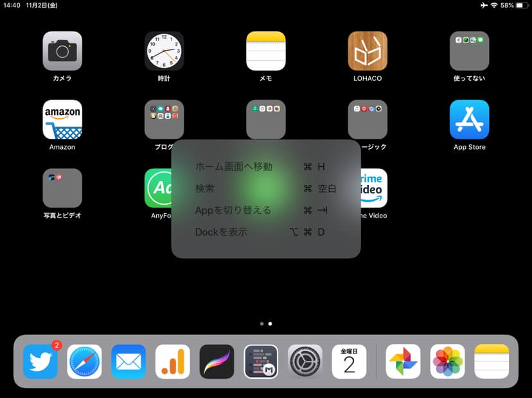Open Notes at right end of dock
The image size is (532, 398).
click(x=492, y=361)
